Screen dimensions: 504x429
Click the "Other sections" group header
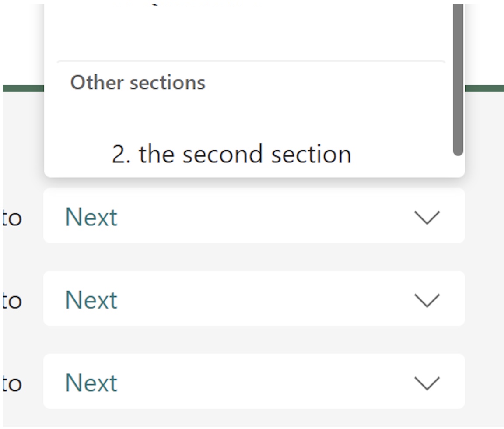click(x=138, y=82)
